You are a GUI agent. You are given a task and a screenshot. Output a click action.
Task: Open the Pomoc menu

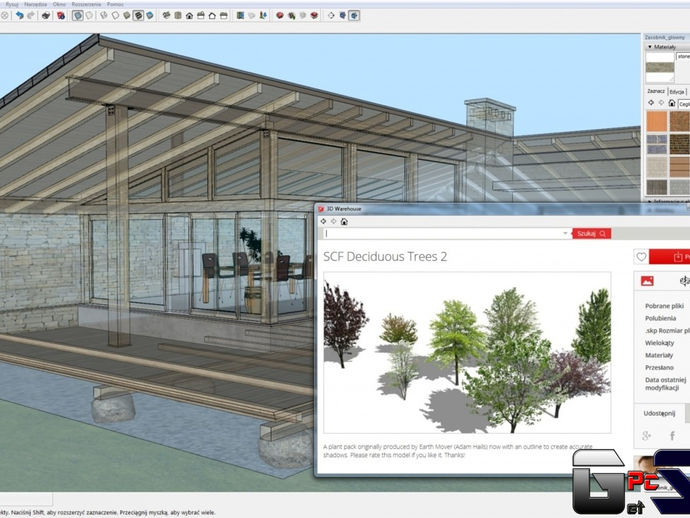coord(115,4)
